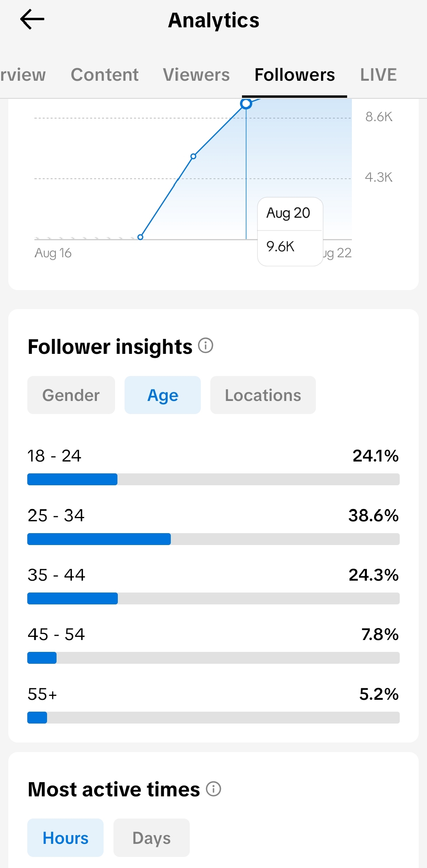Click the Aug 20 9.6K tooltip
The height and width of the screenshot is (868, 427).
click(290, 232)
